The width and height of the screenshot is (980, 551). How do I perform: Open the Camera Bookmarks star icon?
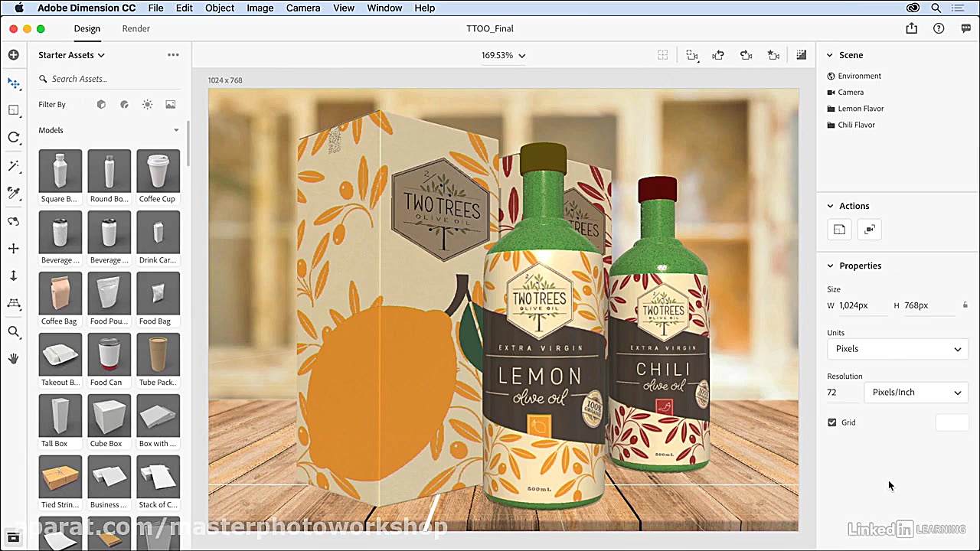(773, 55)
